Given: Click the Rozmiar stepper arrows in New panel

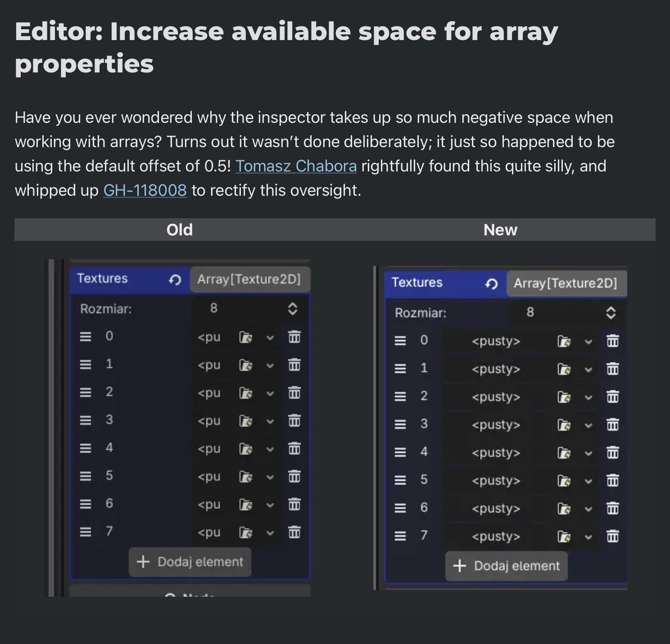Looking at the screenshot, I should point(611,313).
